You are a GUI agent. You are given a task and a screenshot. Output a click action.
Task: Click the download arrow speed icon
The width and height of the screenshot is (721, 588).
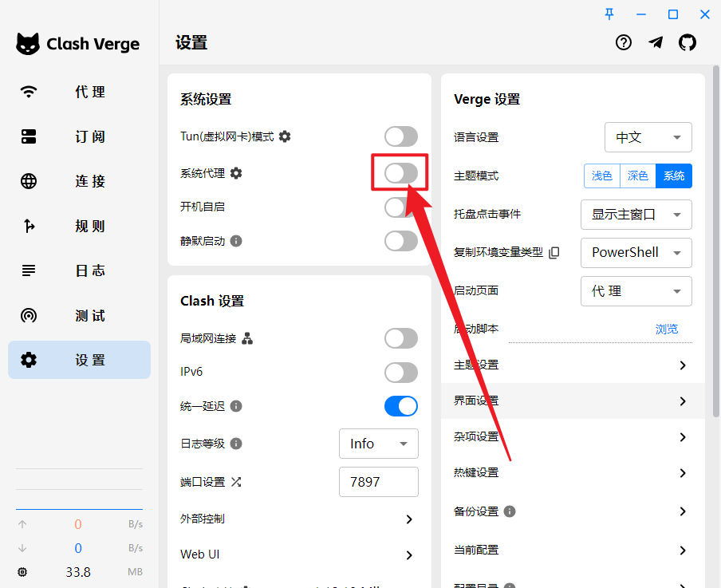[x=22, y=548]
